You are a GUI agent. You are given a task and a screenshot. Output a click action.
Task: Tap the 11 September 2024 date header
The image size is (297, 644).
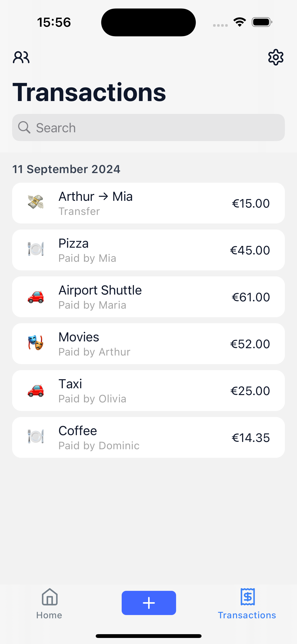(x=66, y=169)
